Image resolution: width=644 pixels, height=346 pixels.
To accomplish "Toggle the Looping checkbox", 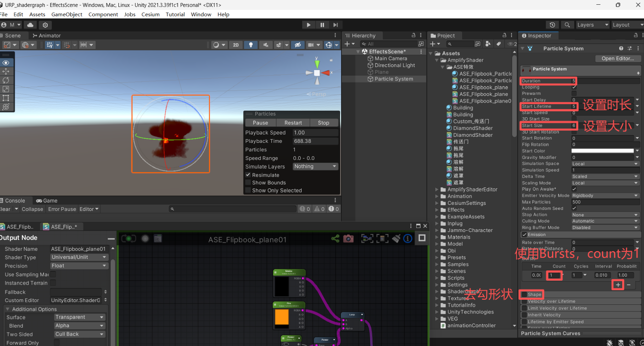I will 574,87.
